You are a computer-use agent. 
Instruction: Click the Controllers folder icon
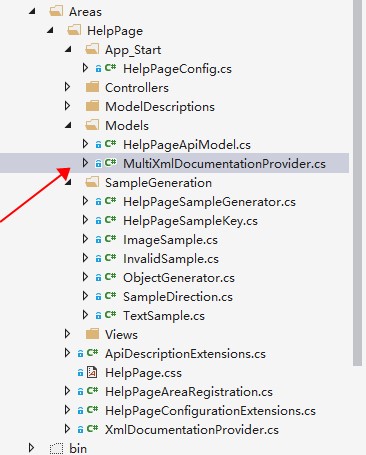coord(92,87)
